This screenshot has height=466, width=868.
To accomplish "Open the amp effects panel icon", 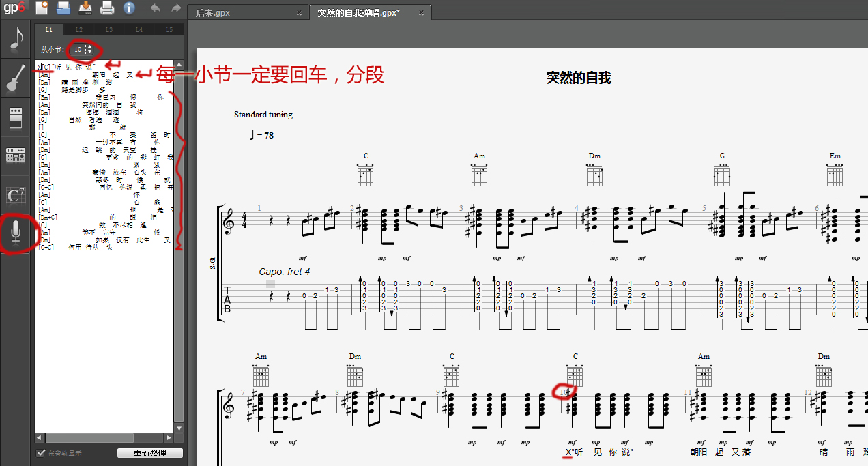I will [x=16, y=116].
